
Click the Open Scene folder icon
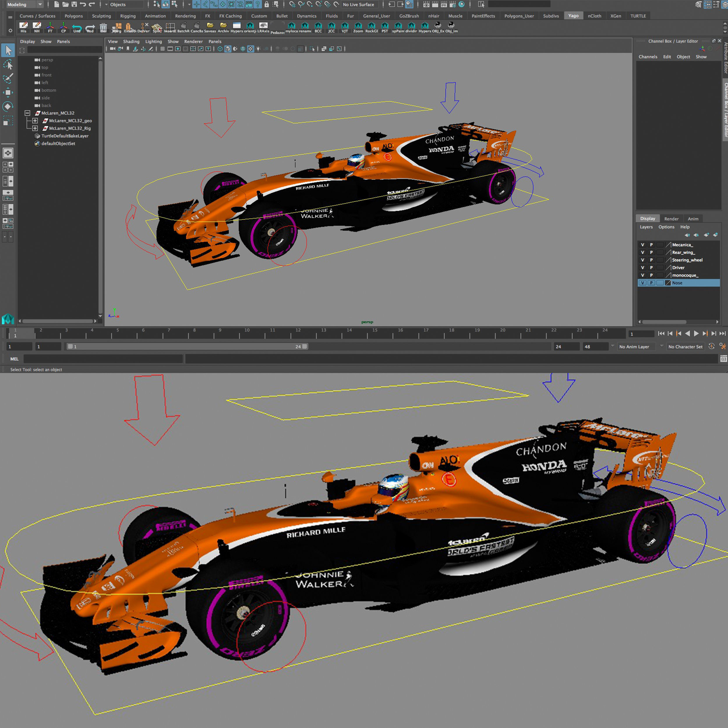coord(65,5)
